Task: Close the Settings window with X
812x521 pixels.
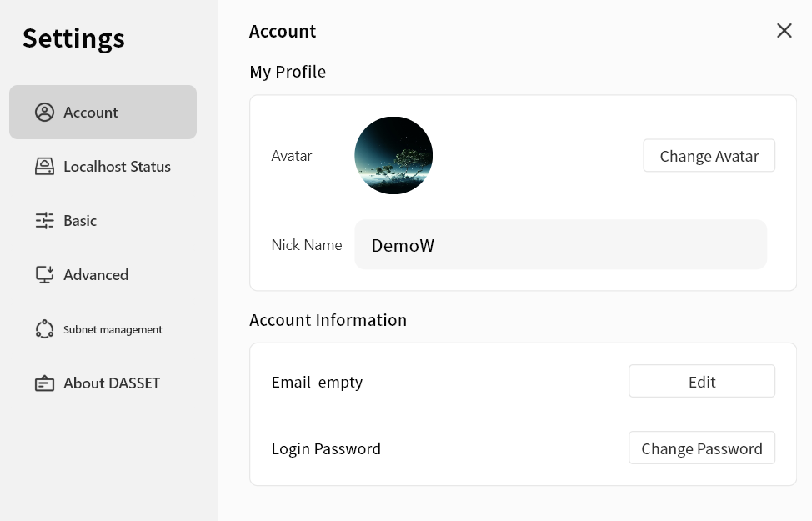Action: click(x=784, y=31)
